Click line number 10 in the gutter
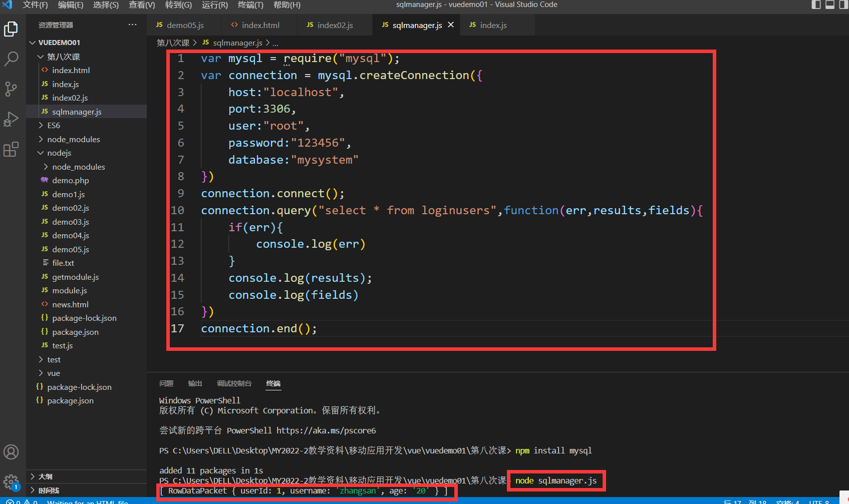The height and width of the screenshot is (504, 849). [x=177, y=210]
